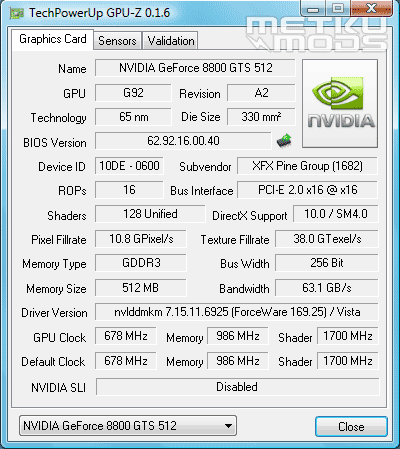Select NVIDIA GeForce 8800 GTS 512 combo box

point(128,426)
